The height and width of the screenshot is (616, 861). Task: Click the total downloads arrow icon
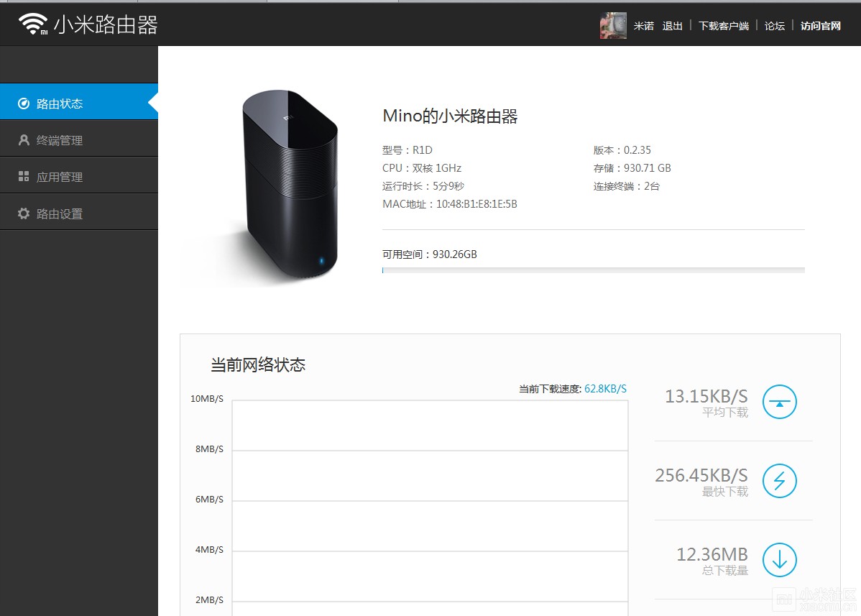pyautogui.click(x=779, y=560)
